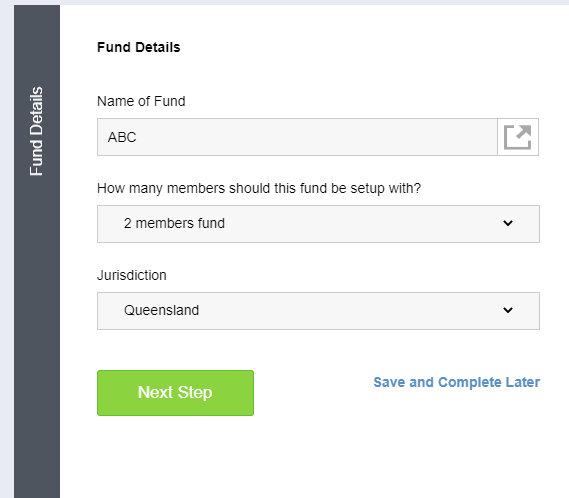Screen dimensions: 569x498
Task: Click the ABC text in fund name
Action: coord(122,137)
